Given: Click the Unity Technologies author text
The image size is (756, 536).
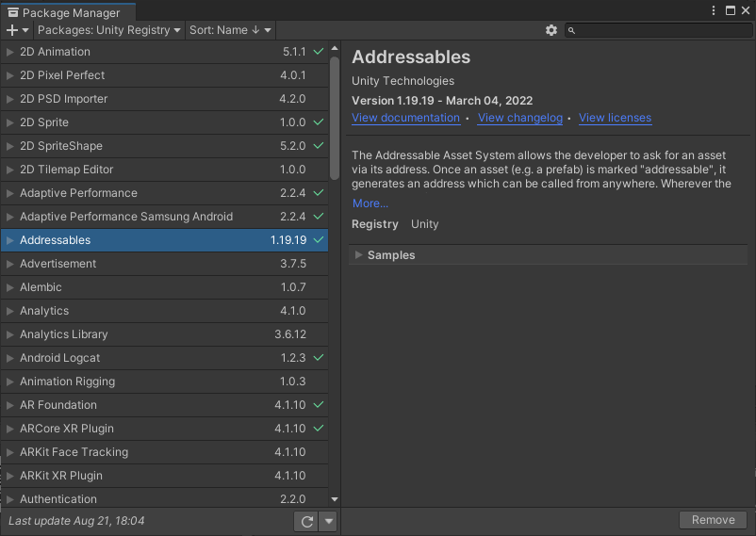Looking at the screenshot, I should (403, 81).
